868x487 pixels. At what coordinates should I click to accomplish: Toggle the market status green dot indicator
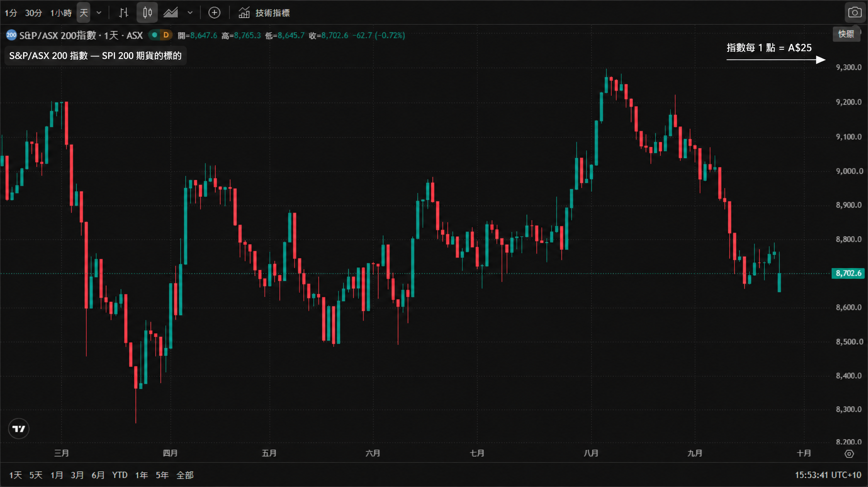click(x=154, y=35)
